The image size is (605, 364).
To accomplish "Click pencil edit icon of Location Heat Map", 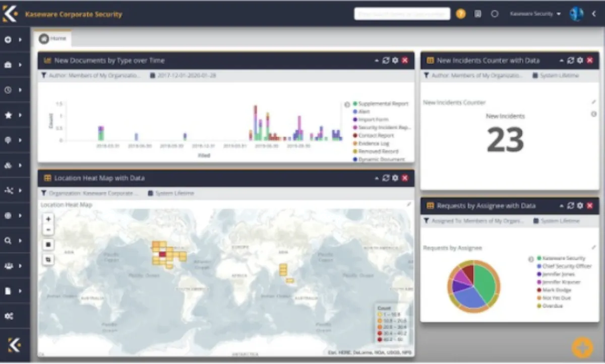I will coord(409,204).
